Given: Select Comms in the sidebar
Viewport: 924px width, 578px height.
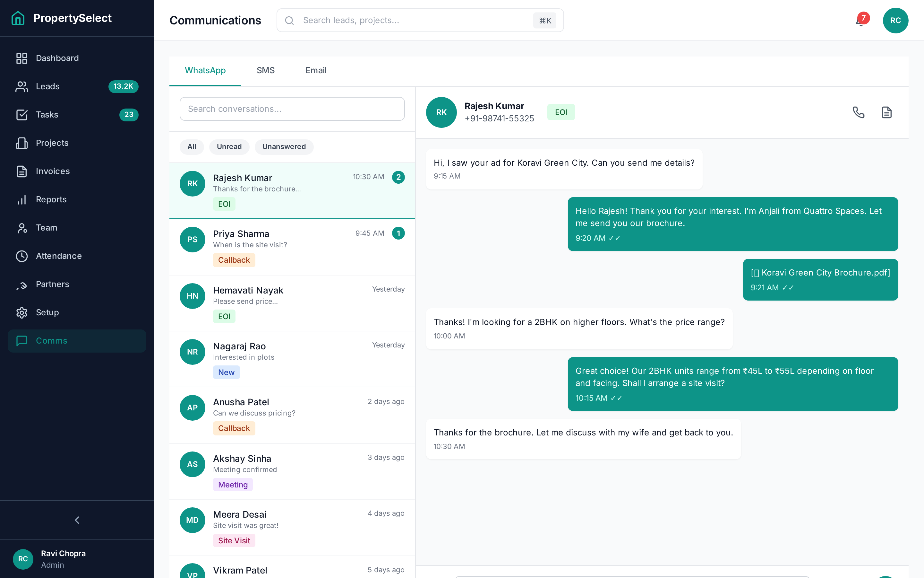Looking at the screenshot, I should pos(77,341).
